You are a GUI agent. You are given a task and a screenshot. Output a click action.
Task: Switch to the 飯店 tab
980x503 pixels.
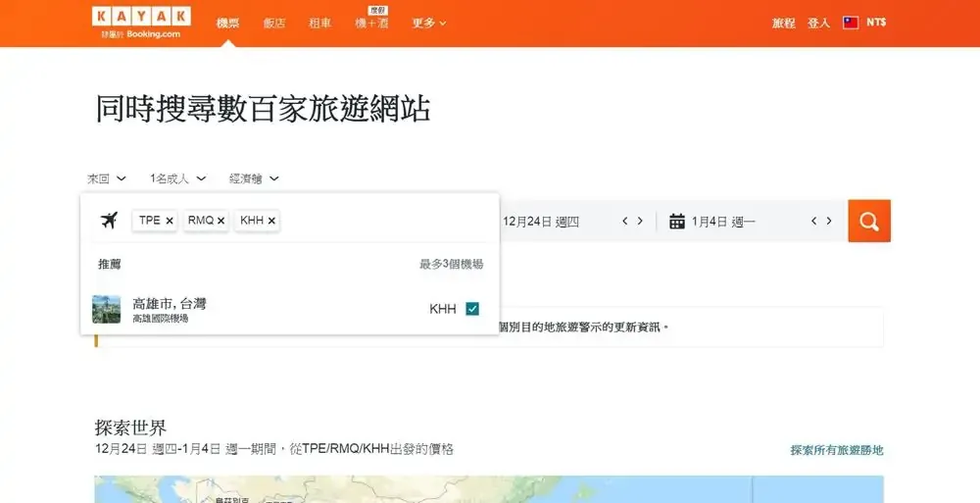click(x=274, y=23)
